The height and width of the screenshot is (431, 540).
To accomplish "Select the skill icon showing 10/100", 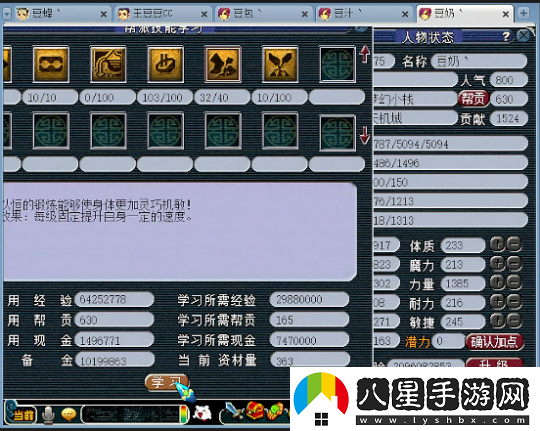I will point(280,64).
